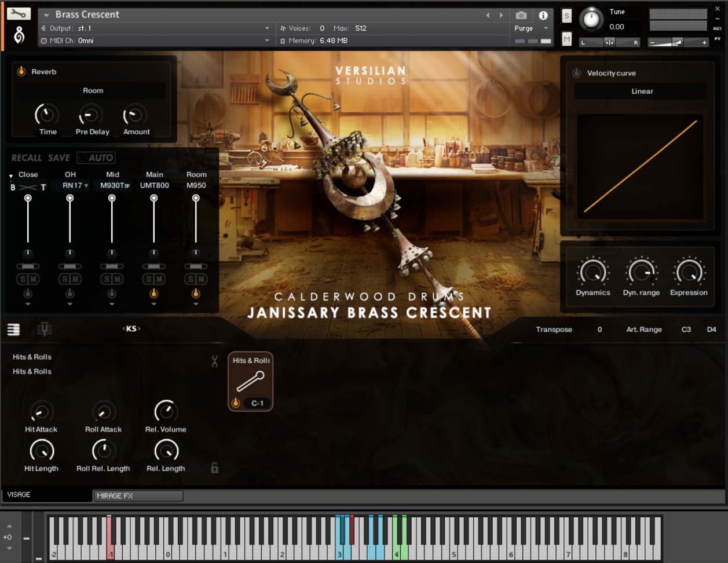
Task: Click the reverb Time knob
Action: [46, 115]
